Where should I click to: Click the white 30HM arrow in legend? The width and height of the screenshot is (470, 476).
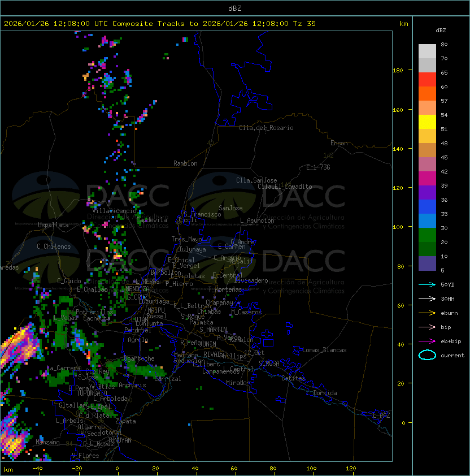click(x=427, y=298)
